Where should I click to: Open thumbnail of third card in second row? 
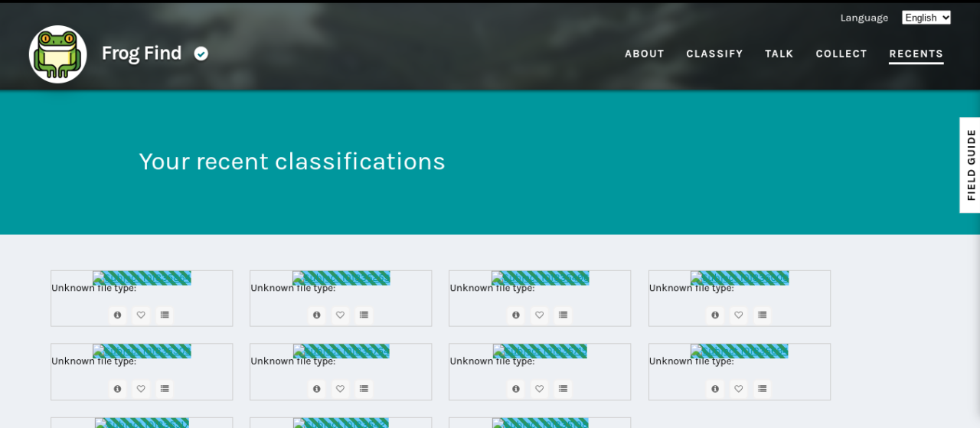(540, 351)
